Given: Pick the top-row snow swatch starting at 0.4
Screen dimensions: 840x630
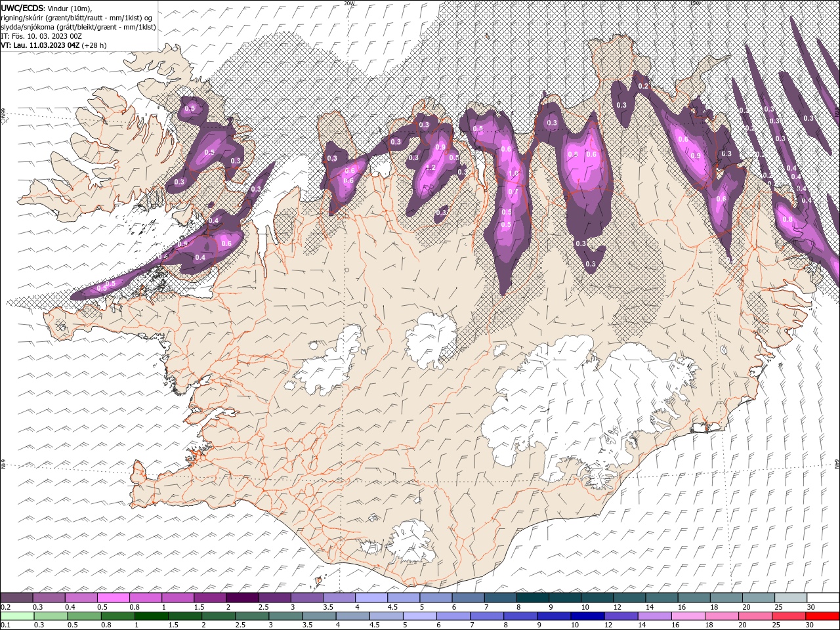Looking at the screenshot, I should [81, 598].
